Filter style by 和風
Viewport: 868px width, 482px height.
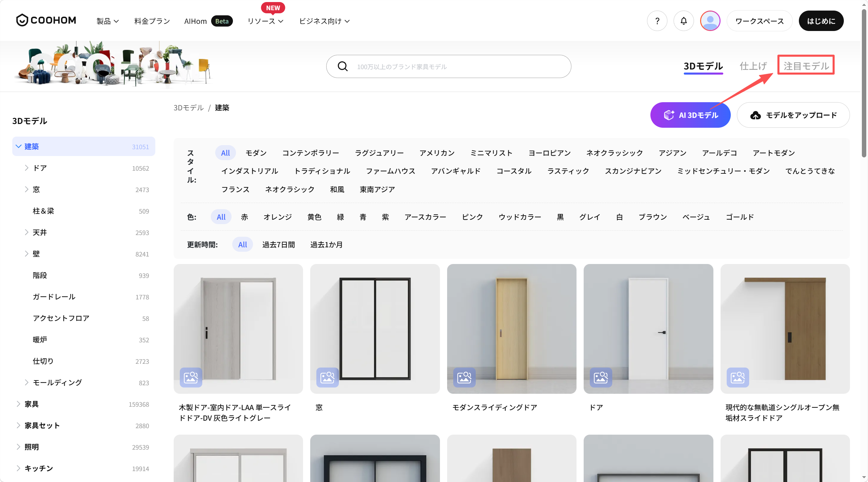click(337, 189)
